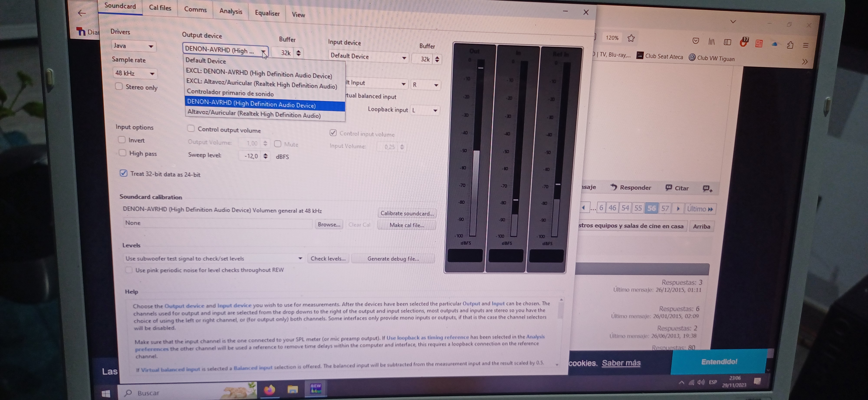Viewport: 868px width, 400px height.
Task: Open input channel R dropdown
Action: 425,85
